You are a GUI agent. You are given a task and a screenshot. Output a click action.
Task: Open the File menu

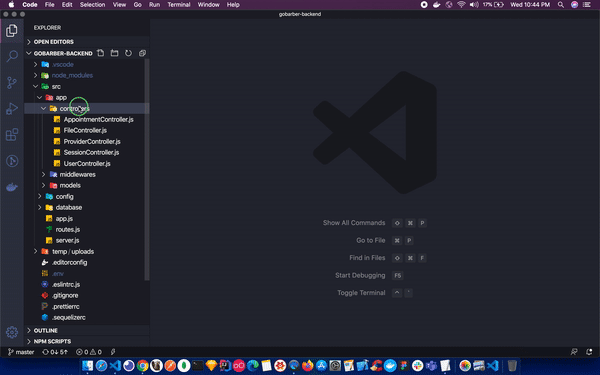pyautogui.click(x=49, y=5)
